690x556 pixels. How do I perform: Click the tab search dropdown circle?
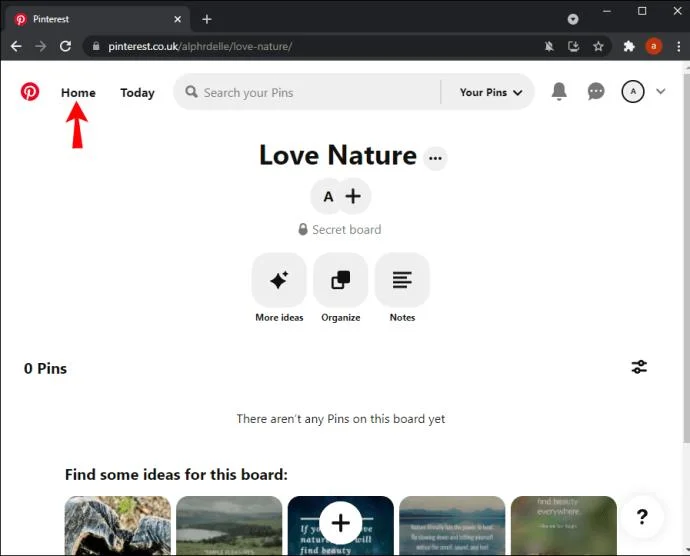(x=573, y=19)
